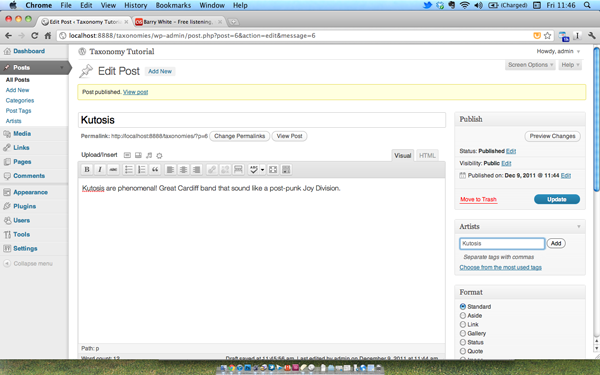
Task: Expand the Help panel
Action: pyautogui.click(x=570, y=65)
